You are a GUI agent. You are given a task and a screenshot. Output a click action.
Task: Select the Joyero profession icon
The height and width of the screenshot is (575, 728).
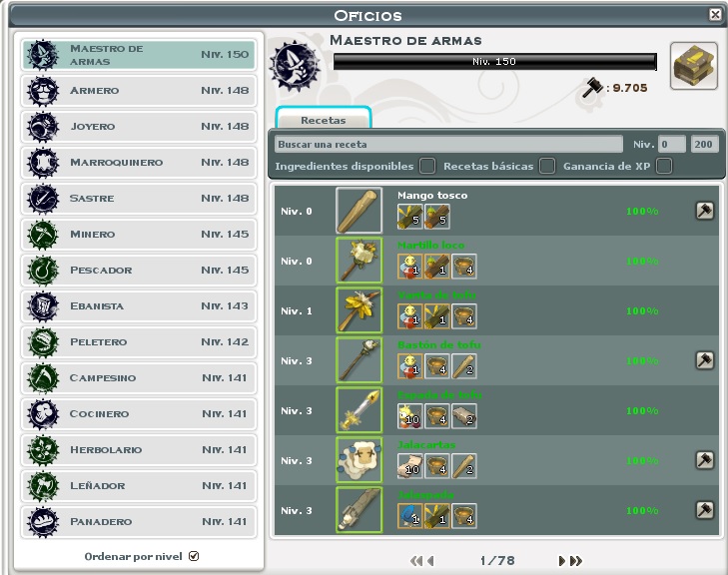43,127
